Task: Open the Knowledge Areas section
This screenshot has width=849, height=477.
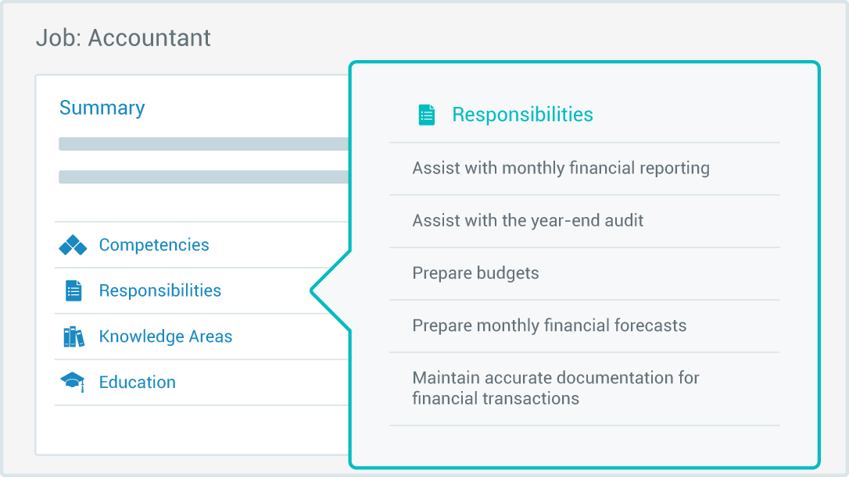Action: [x=165, y=337]
